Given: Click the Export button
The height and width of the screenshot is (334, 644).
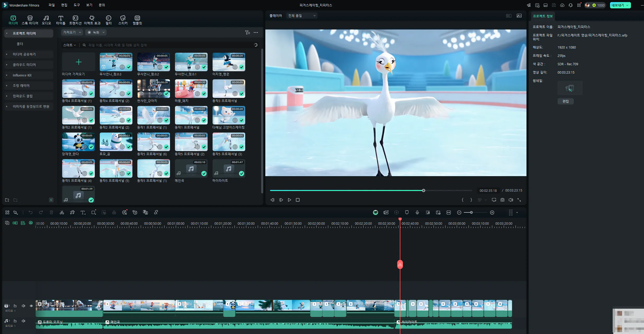Looking at the screenshot, I should tap(618, 5).
